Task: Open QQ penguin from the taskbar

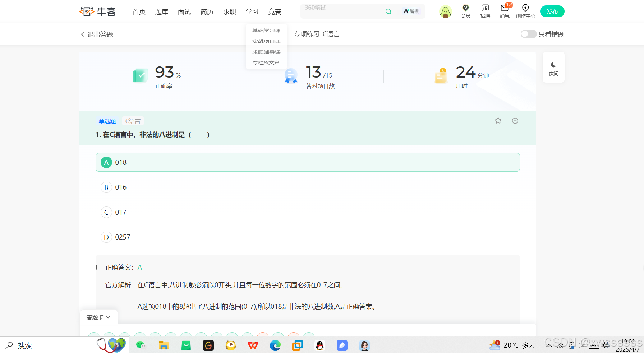Action: pos(320,345)
